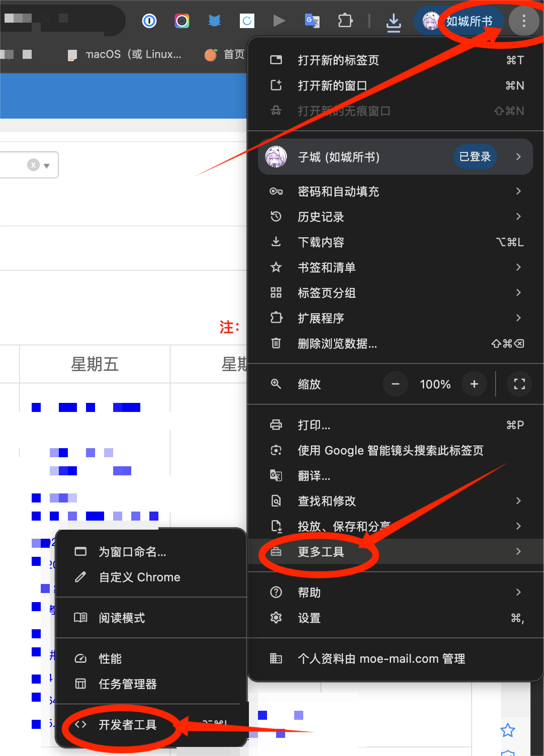The width and height of the screenshot is (544, 756).
Task: Choose 开发者工具 from the submenu
Action: tap(128, 725)
